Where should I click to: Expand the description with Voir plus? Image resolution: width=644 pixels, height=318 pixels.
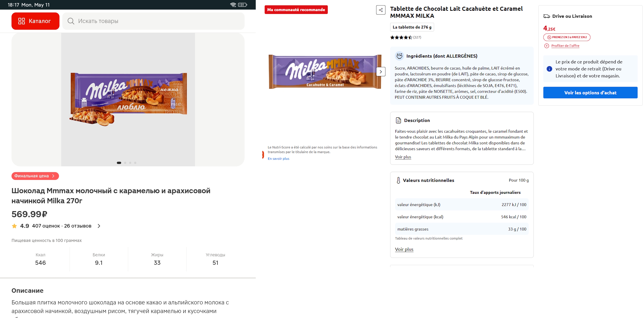(x=403, y=157)
